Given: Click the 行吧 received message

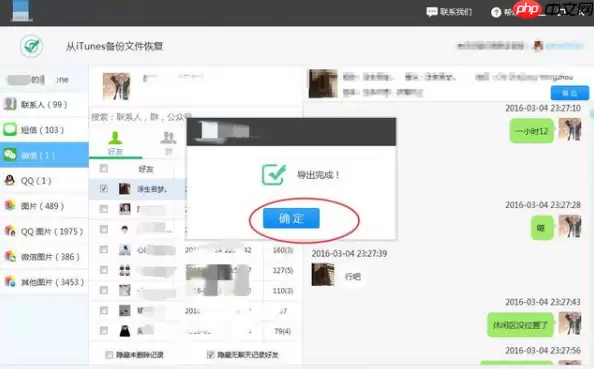Looking at the screenshot, I should pyautogui.click(x=352, y=277).
